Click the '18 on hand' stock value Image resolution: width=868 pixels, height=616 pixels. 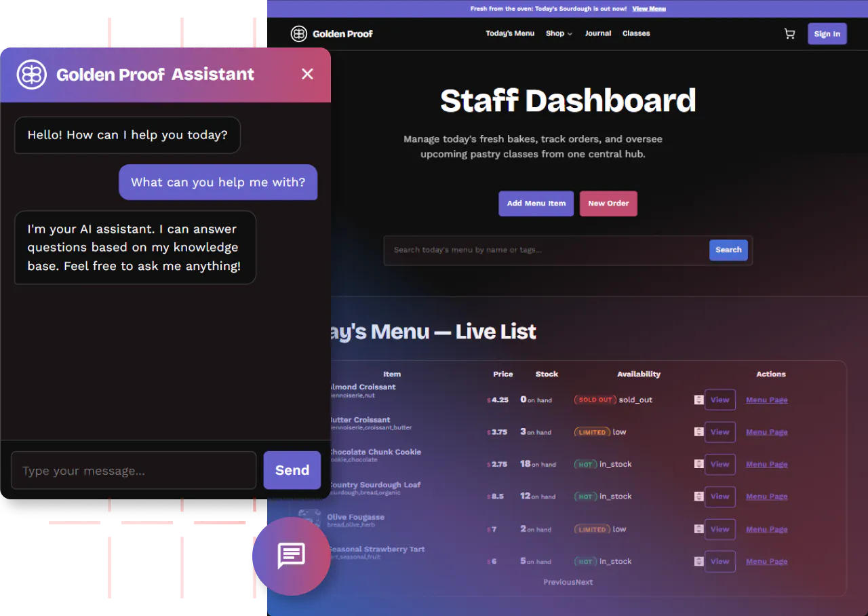tap(538, 464)
